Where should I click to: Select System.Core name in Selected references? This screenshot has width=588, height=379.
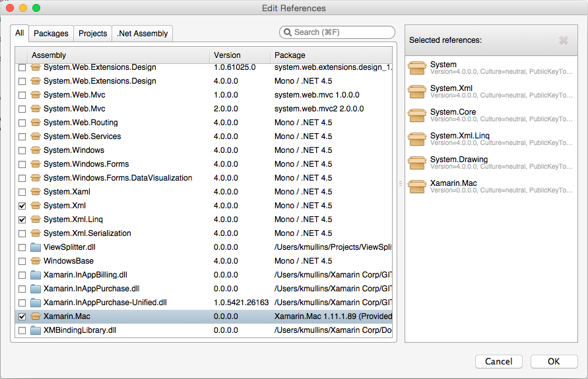[x=453, y=112]
